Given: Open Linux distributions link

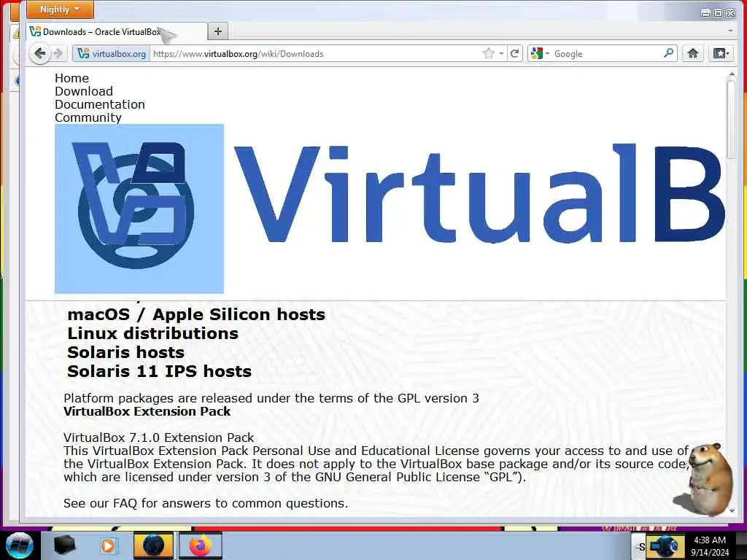Looking at the screenshot, I should point(153,333).
